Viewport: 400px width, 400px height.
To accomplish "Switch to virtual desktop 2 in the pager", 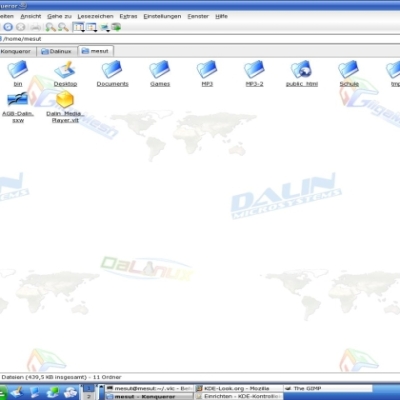I will [89, 396].
